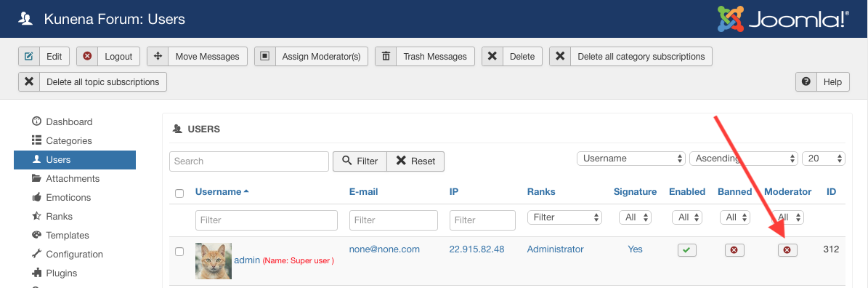Click Delete all category subscriptions
This screenshot has width=868, height=288.
[x=630, y=56]
